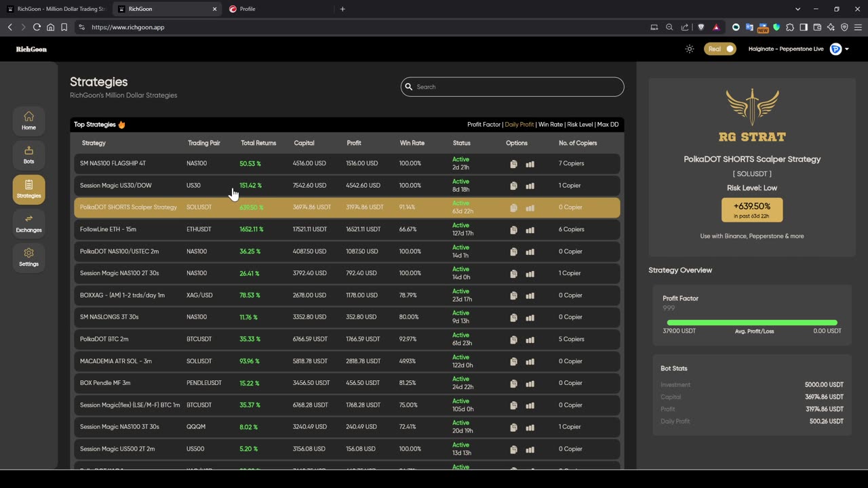Switch theme using the sun icon

[x=690, y=49]
